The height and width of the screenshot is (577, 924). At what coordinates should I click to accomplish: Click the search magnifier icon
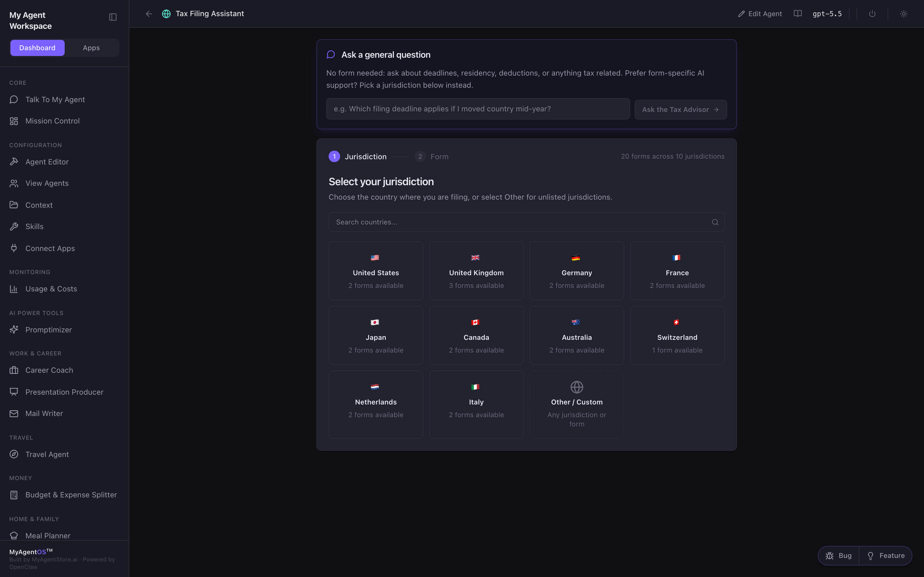click(x=715, y=222)
